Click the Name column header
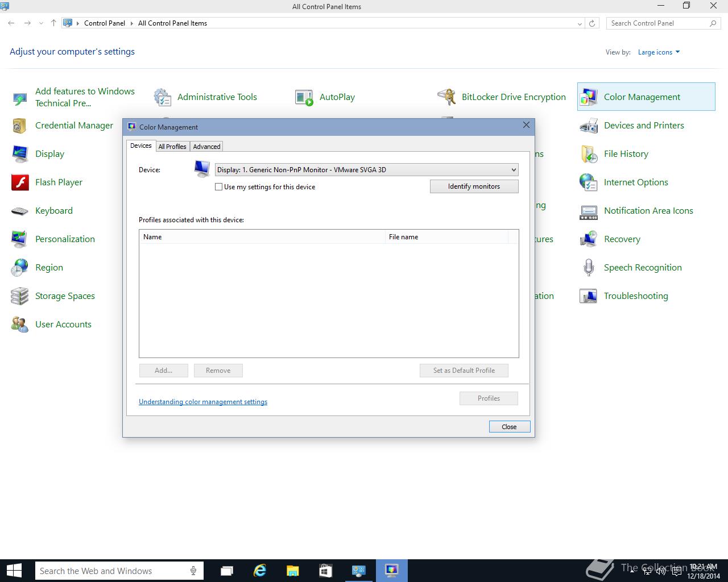 (x=262, y=237)
